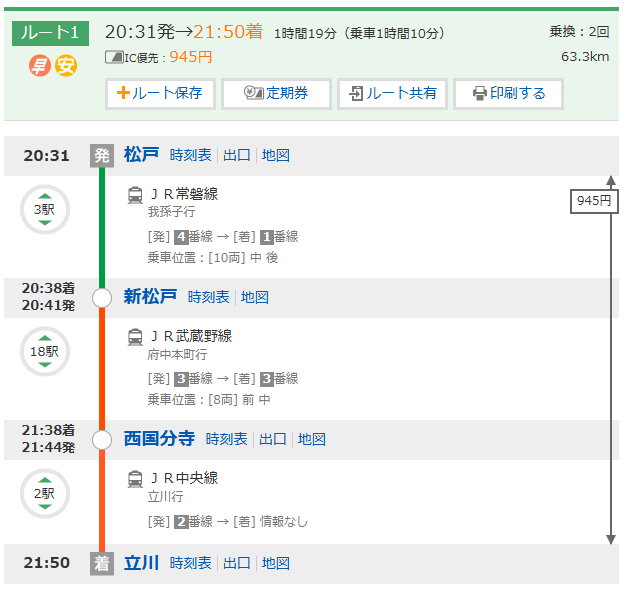Click the 着 arrival marker at 立川
The image size is (628, 593).
pos(102,564)
